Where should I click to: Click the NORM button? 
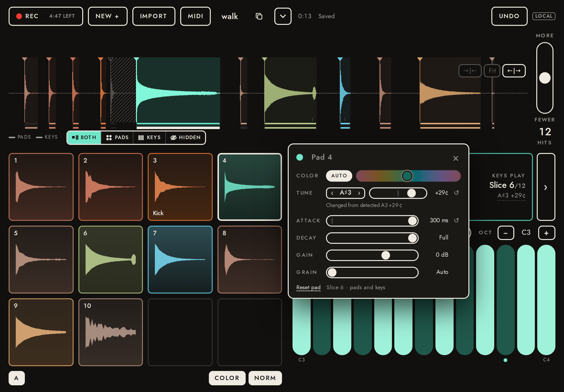coord(265,378)
